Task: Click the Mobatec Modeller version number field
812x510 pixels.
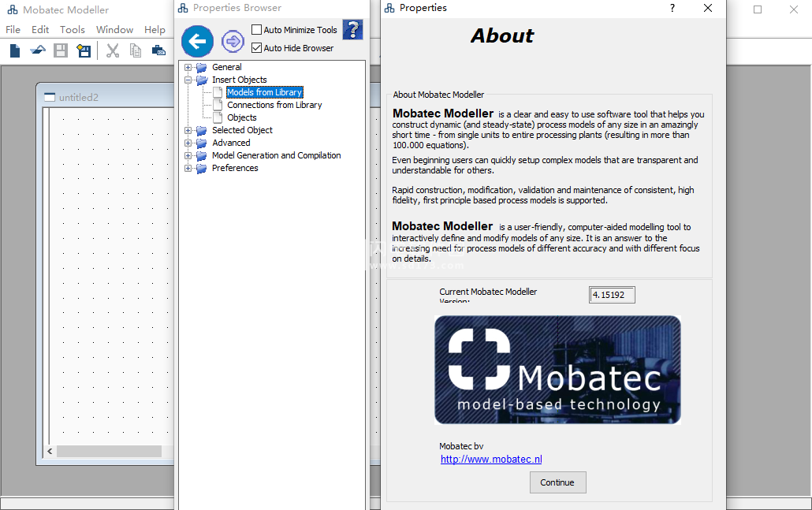Action: pos(612,295)
